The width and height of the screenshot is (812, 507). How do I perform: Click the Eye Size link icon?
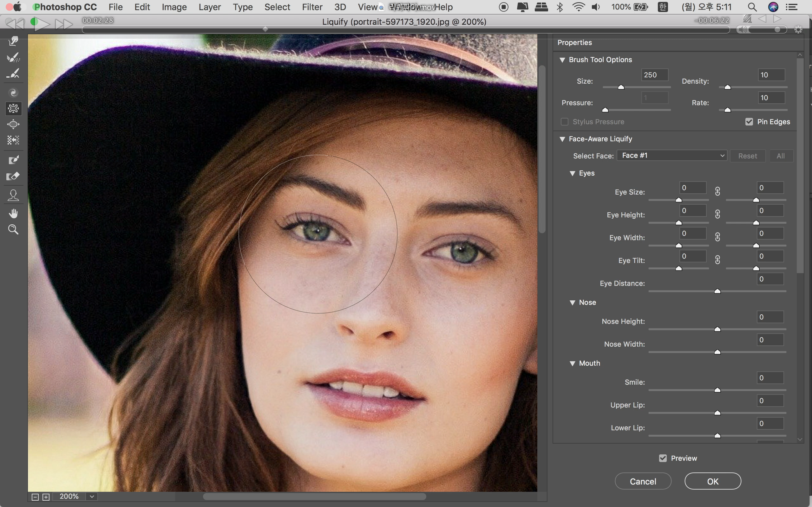pyautogui.click(x=717, y=191)
